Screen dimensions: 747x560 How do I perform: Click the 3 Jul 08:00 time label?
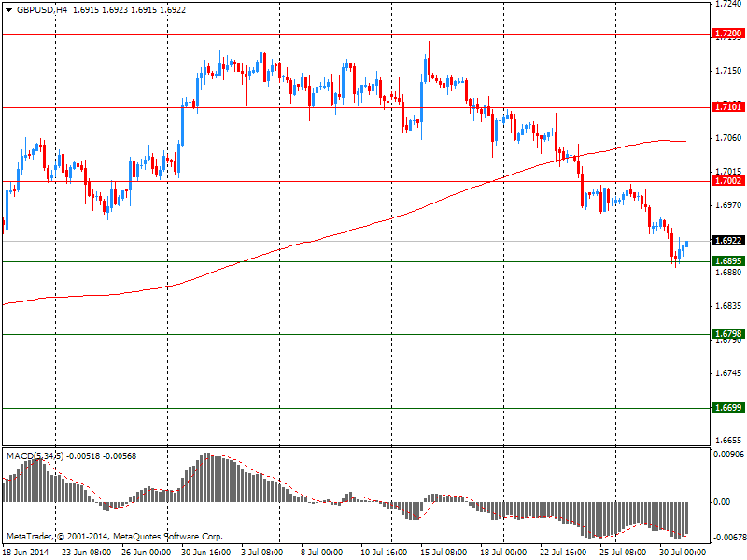click(262, 552)
